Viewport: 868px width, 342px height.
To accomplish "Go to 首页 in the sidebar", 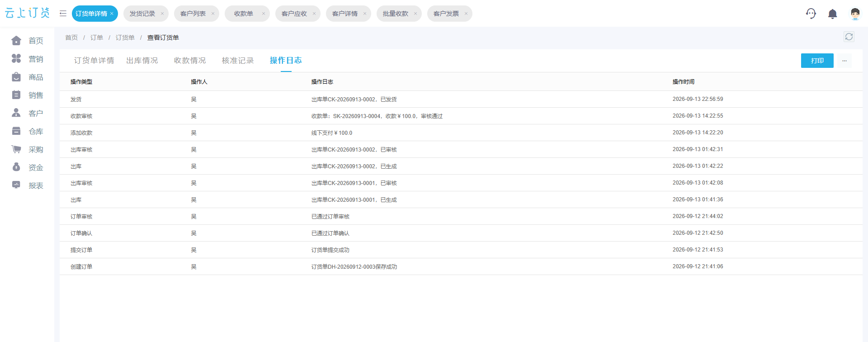I will tap(27, 41).
